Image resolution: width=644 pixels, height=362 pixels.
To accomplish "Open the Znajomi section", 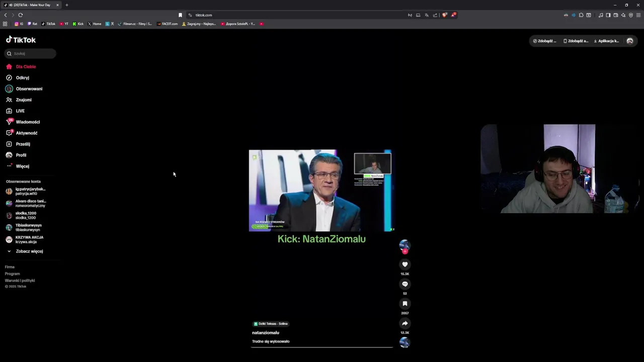I will 19,100.
